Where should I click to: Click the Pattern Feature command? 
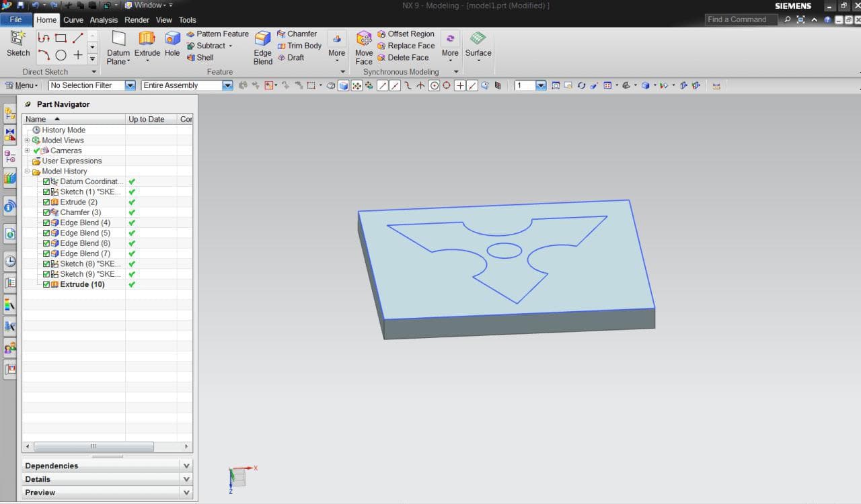(217, 34)
